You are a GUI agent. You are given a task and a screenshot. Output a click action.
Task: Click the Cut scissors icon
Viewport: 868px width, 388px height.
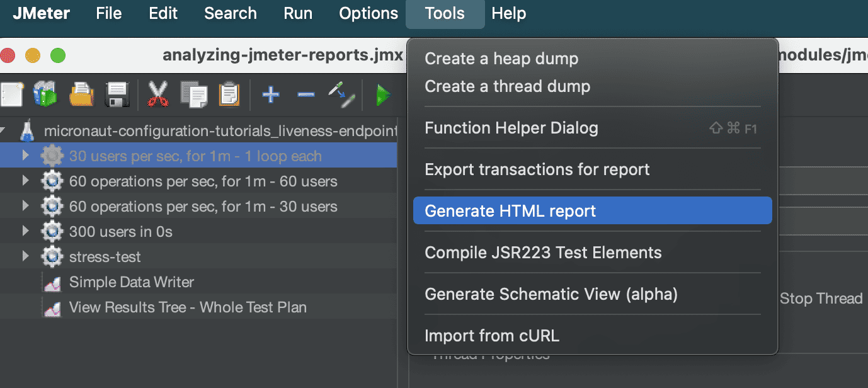[158, 94]
